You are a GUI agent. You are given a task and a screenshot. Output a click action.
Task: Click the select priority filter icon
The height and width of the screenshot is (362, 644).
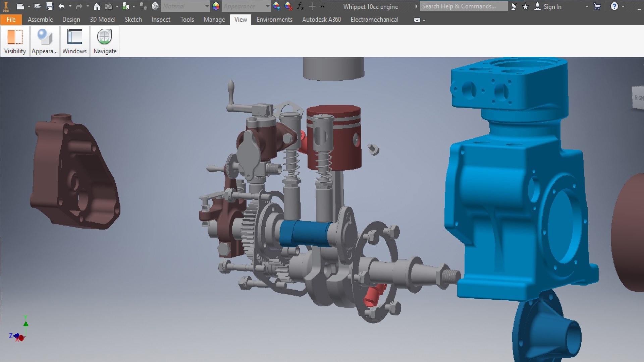point(126,6)
